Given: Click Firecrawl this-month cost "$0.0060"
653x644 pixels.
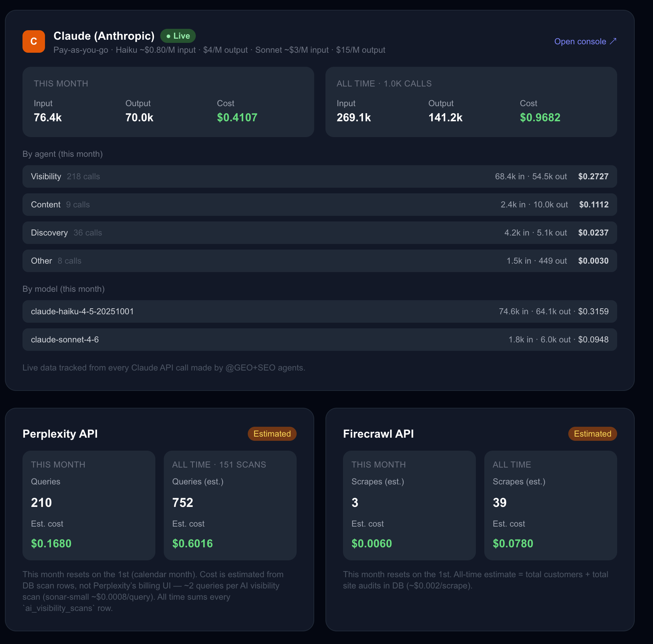Looking at the screenshot, I should point(372,543).
